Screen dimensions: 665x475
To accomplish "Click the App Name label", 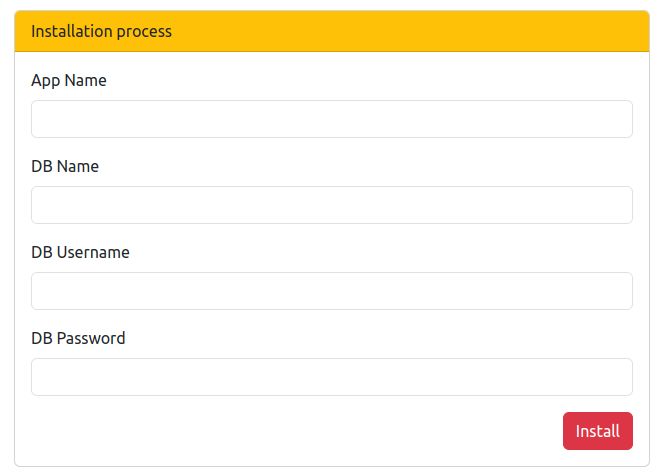I will [68, 80].
